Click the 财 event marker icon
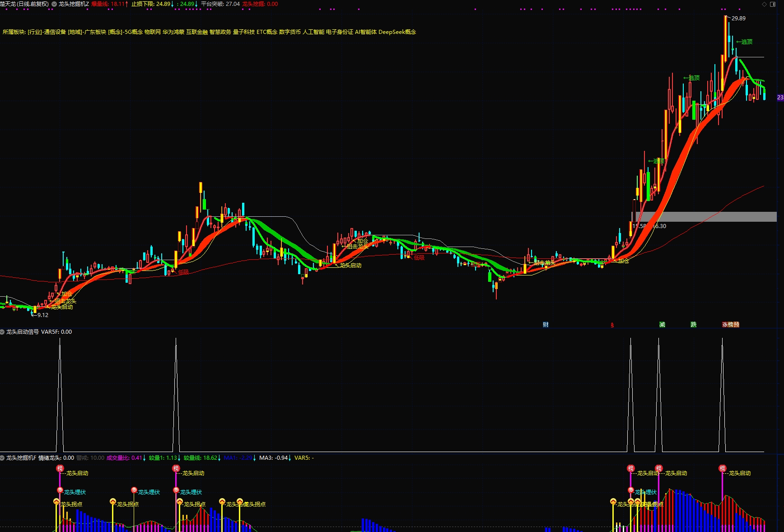The height and width of the screenshot is (532, 784). pos(546,325)
